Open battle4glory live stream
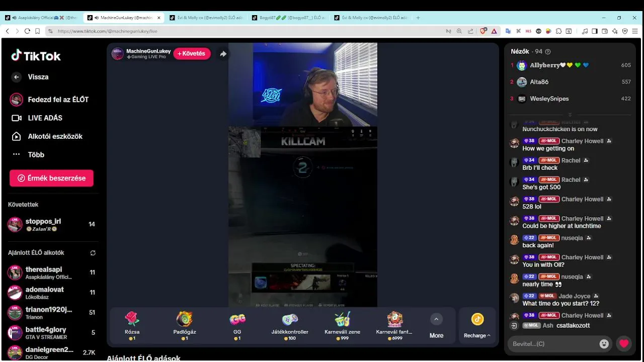The width and height of the screenshot is (644, 362). 51,333
